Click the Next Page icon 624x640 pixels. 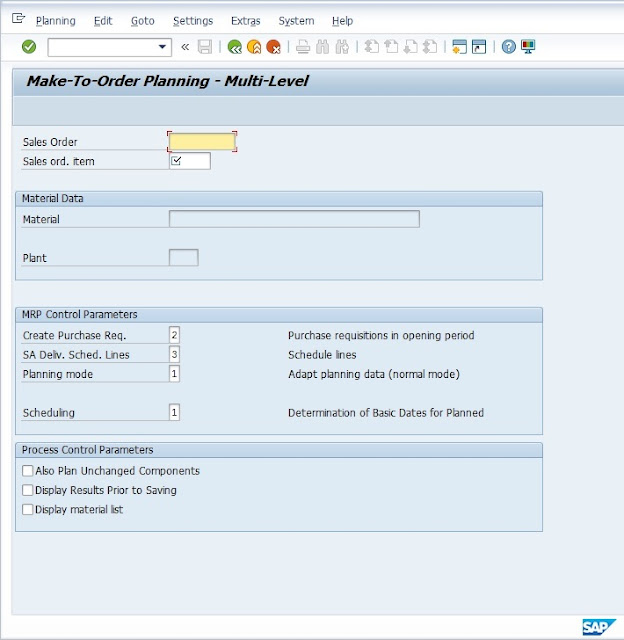tap(410, 47)
